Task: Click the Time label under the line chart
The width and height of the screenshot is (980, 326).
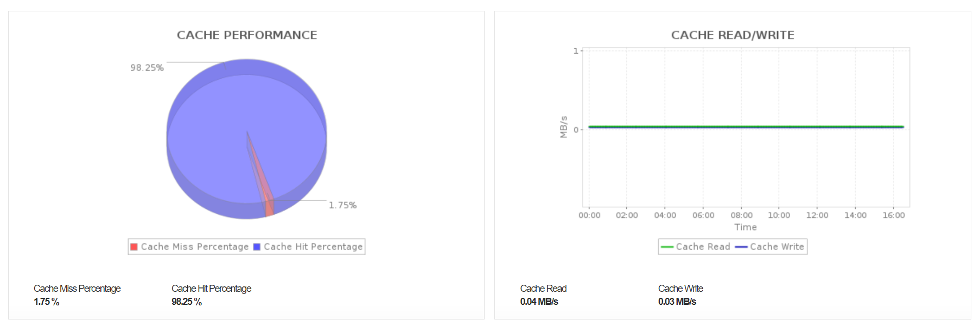Action: point(745,227)
